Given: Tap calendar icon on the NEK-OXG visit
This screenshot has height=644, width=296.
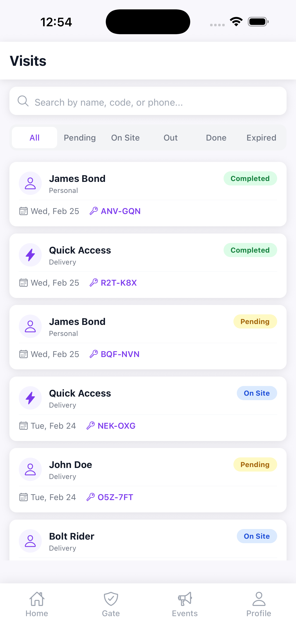Looking at the screenshot, I should [x=24, y=426].
